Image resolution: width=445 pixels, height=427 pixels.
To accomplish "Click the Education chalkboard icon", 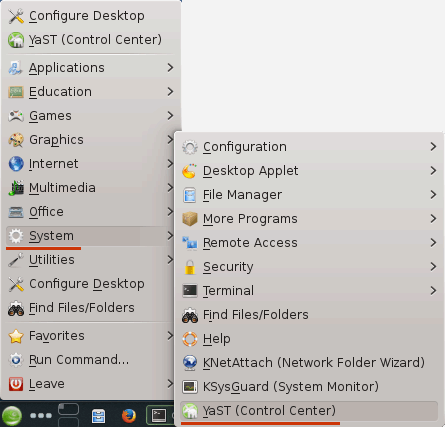I will coord(16,92).
